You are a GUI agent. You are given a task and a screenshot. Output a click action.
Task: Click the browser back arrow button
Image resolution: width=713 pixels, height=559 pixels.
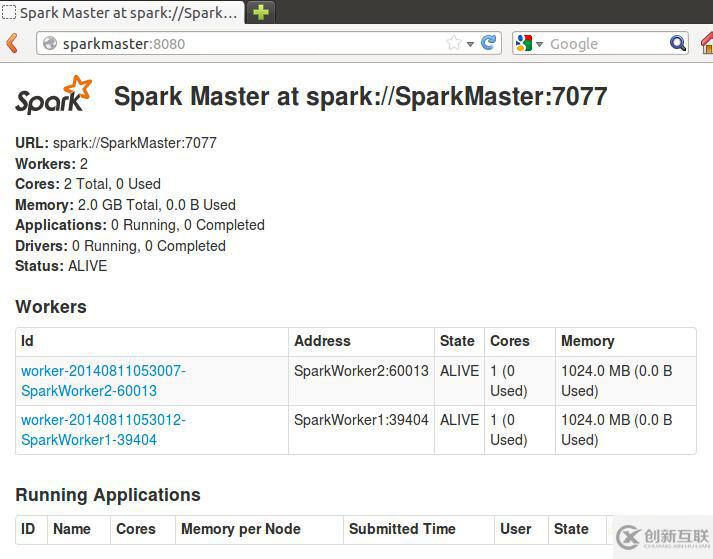point(12,44)
